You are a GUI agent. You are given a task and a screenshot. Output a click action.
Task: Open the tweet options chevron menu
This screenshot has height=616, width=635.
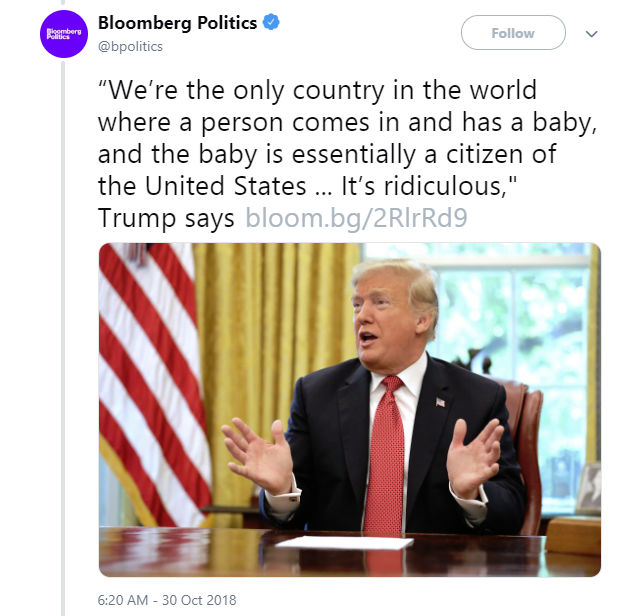tap(591, 33)
